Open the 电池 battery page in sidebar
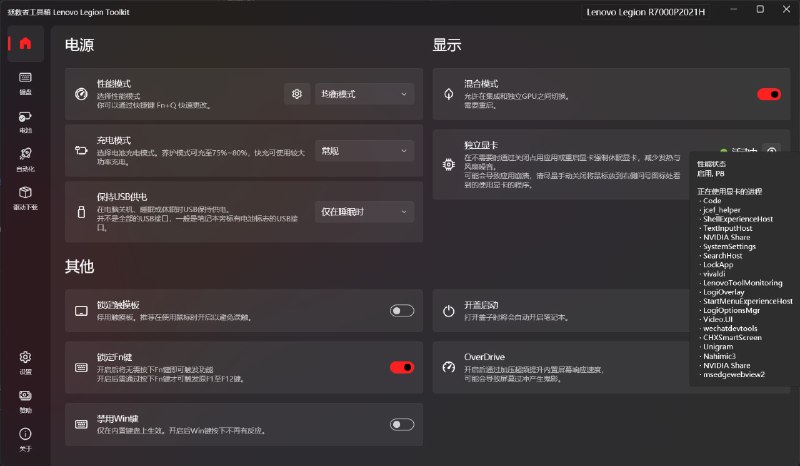The width and height of the screenshot is (800, 466). tap(25, 120)
